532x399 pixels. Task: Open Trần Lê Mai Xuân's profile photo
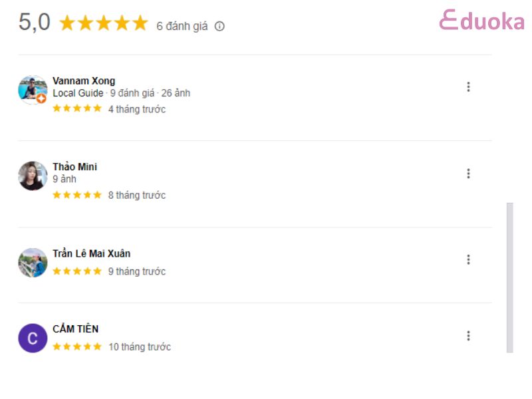pos(33,263)
